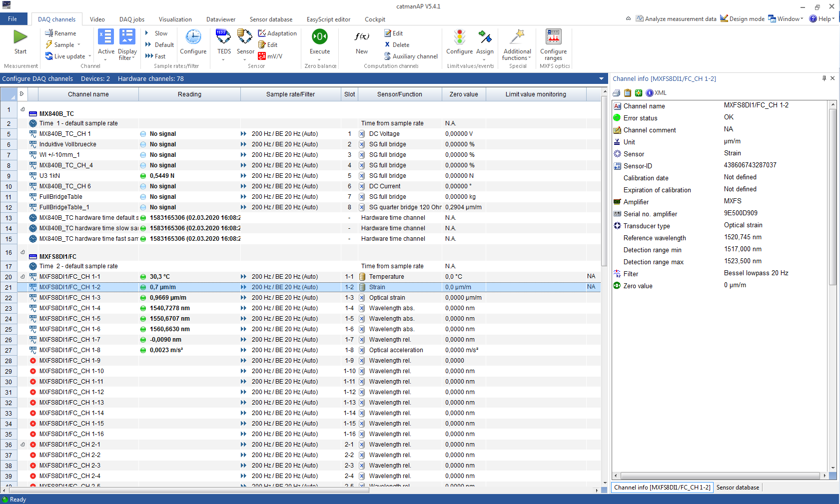
Task: Switch to Sensor database bottom tab
Action: click(x=738, y=488)
